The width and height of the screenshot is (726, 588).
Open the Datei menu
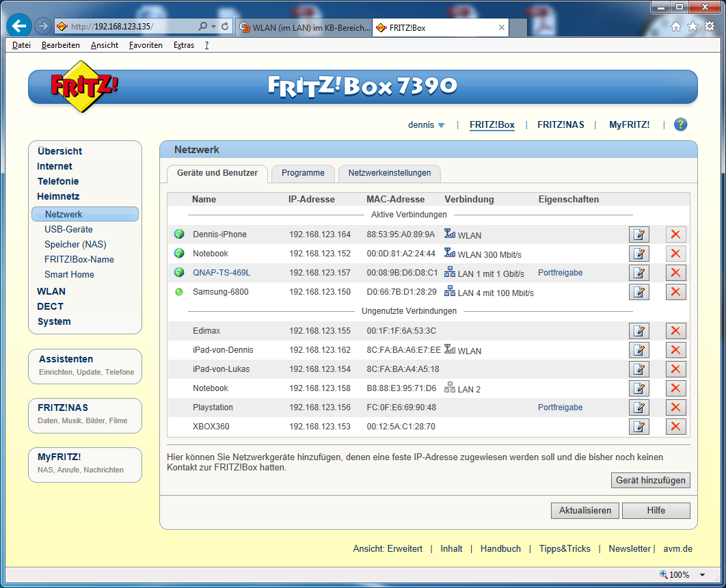(x=22, y=45)
